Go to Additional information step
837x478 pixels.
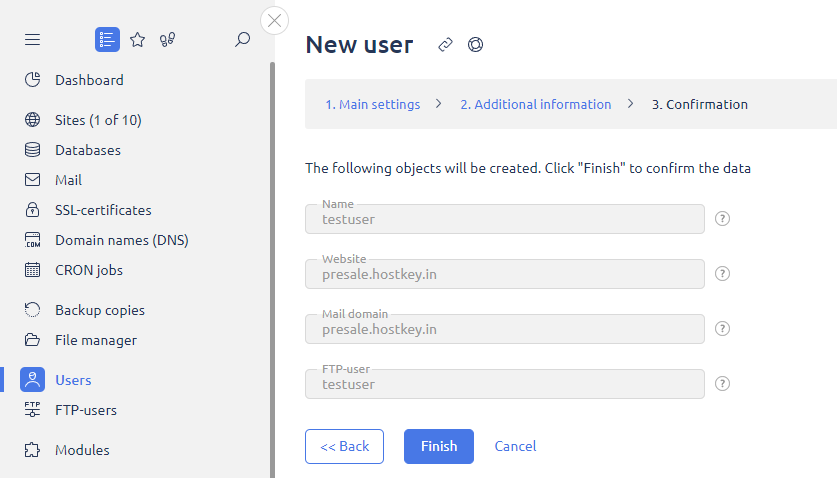point(535,104)
